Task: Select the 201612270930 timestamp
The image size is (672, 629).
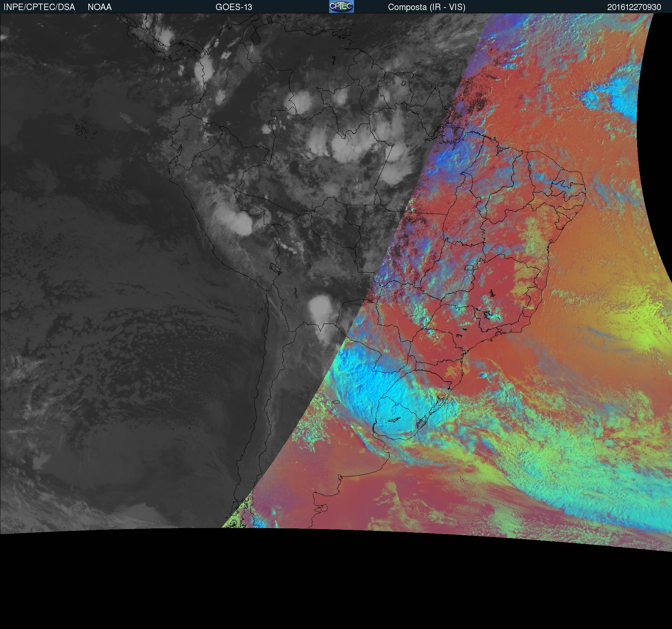Action: [634, 7]
